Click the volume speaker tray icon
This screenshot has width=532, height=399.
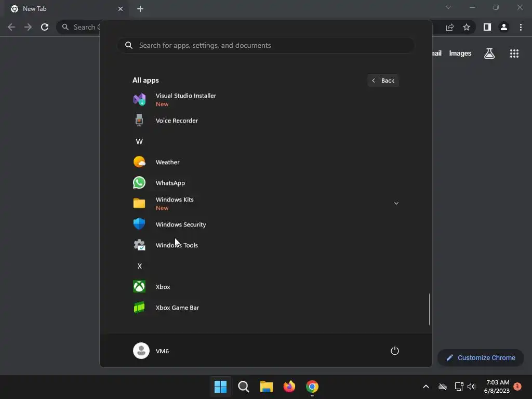tap(471, 387)
